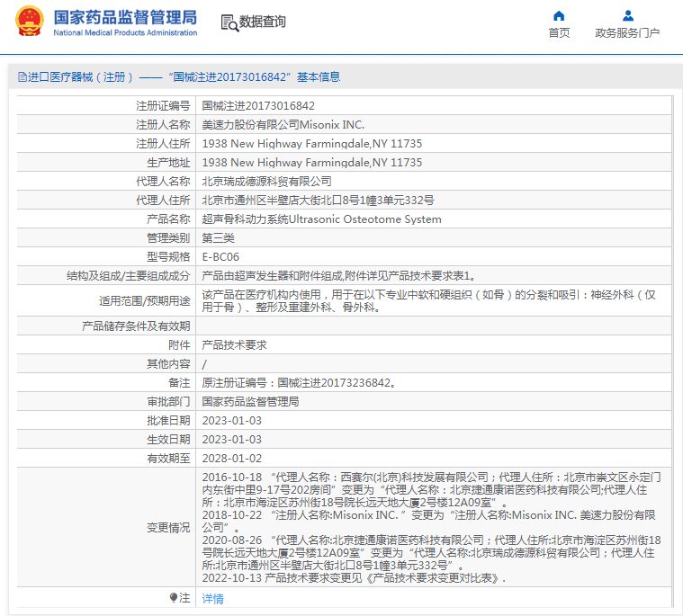Viewport: 683px width, 616px height.
Task: Click the 2016-10-18 change record
Action: (431, 490)
